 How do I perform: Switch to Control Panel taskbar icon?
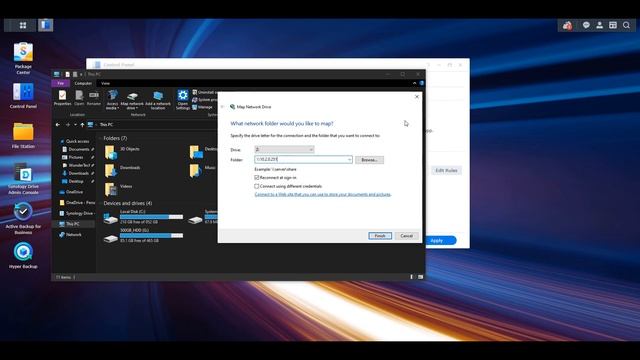[x=46, y=25]
